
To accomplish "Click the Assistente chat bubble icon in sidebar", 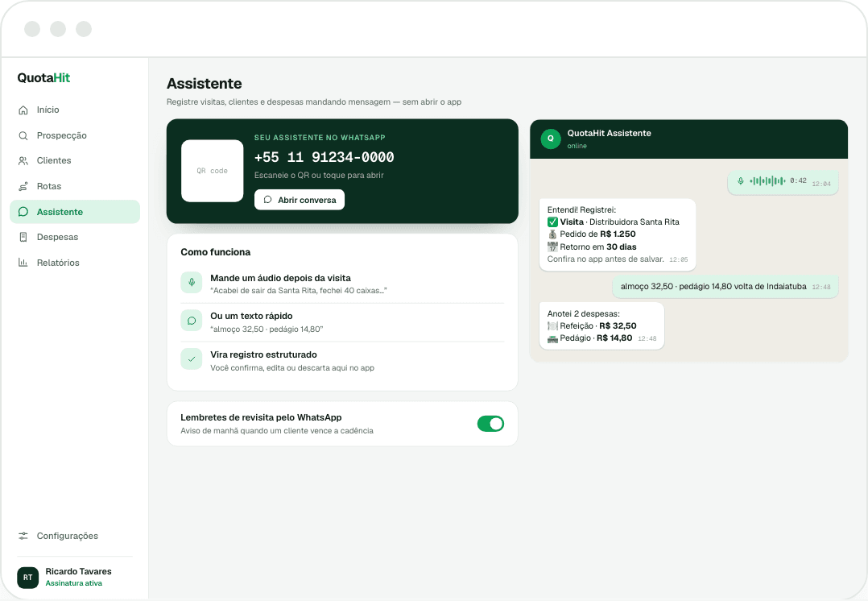I will pos(23,212).
